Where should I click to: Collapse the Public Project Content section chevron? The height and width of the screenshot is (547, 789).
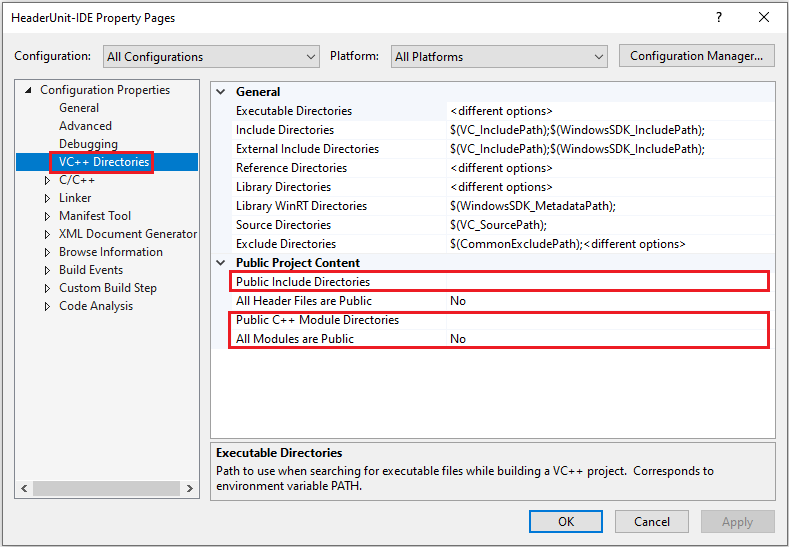click(220, 263)
